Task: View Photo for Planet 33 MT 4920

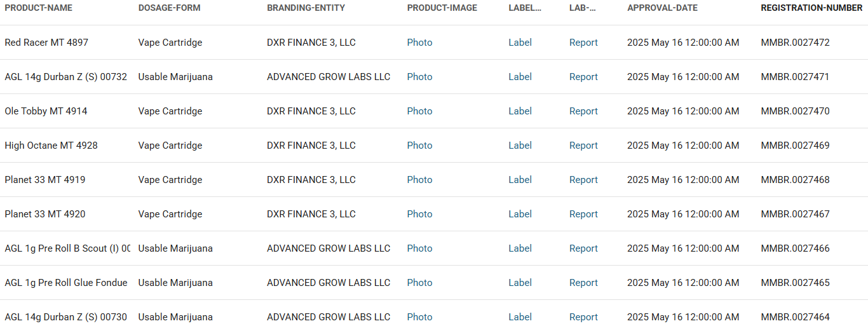Action: [x=419, y=214]
